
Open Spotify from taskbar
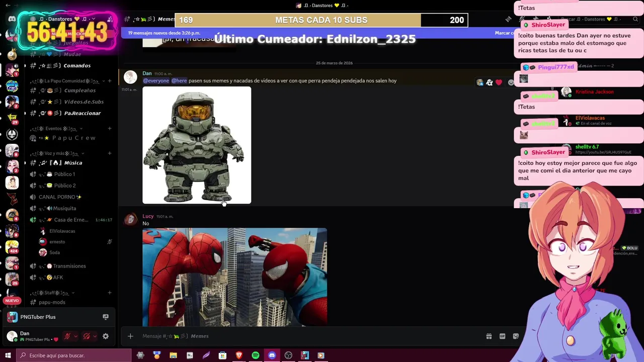click(x=256, y=355)
